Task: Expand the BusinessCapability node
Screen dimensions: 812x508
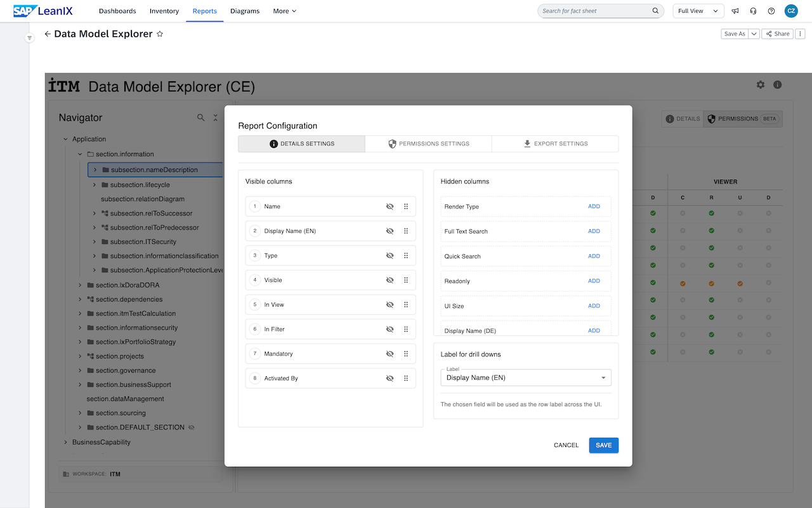Action: coord(65,442)
